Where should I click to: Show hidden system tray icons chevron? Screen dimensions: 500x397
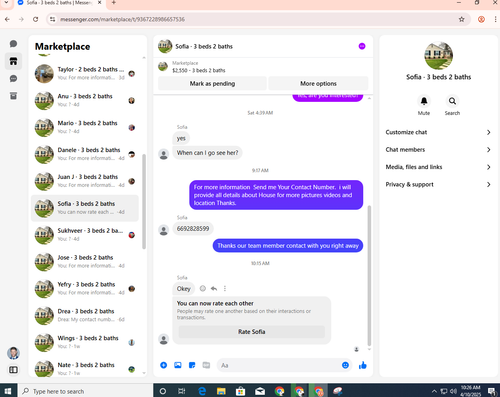(434, 391)
